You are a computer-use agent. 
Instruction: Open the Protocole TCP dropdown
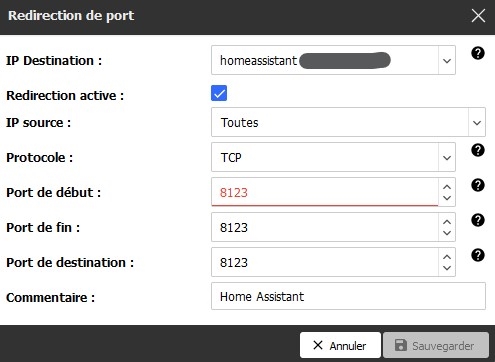coord(333,157)
